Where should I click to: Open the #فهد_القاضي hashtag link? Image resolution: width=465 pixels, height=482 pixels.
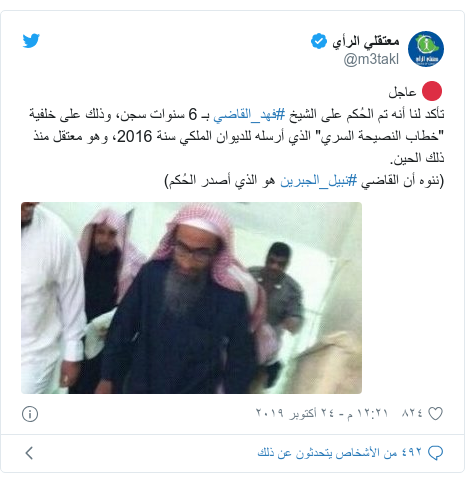249,114
